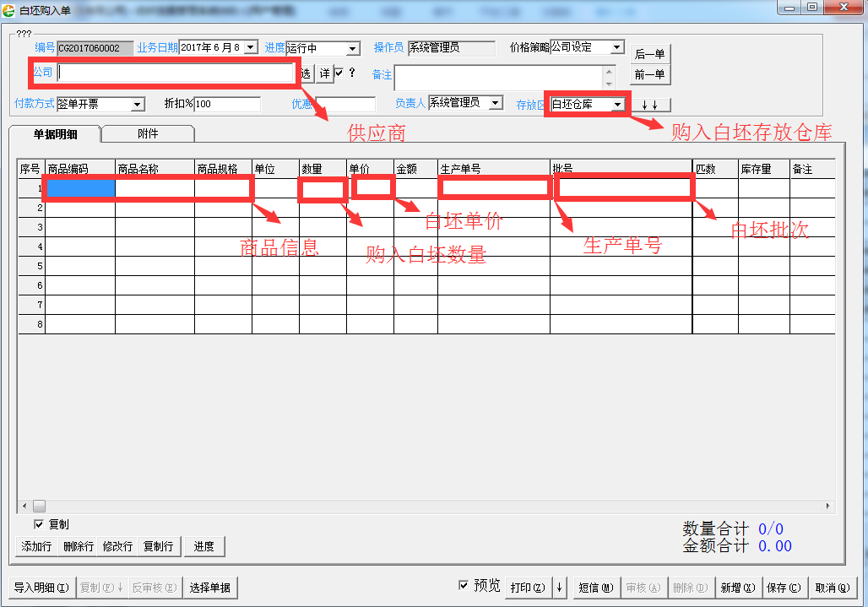The width and height of the screenshot is (868, 607).
Task: Click the 付款方式 label link
Action: click(35, 104)
